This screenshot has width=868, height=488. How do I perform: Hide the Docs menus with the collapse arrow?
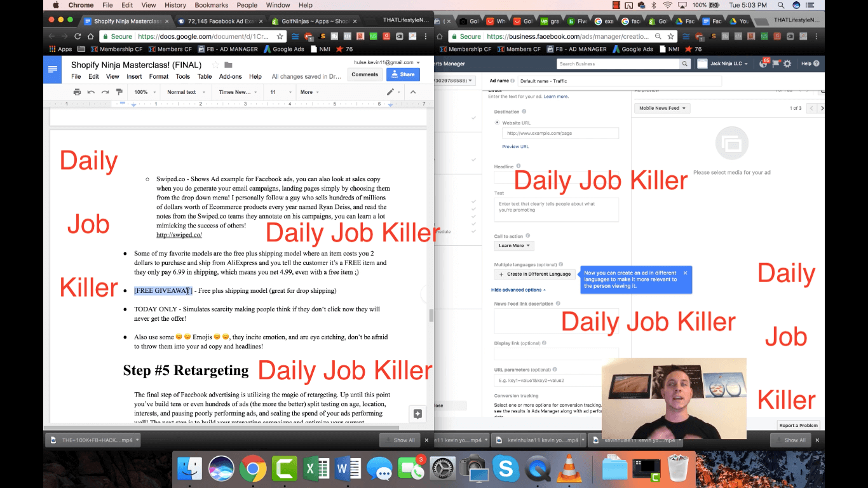click(x=412, y=92)
